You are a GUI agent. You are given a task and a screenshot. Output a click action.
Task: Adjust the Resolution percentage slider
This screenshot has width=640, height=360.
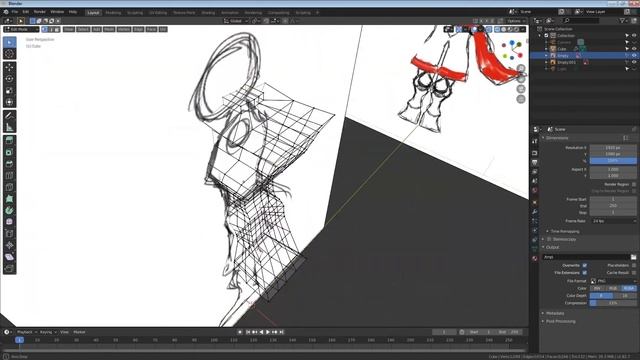[613, 161]
